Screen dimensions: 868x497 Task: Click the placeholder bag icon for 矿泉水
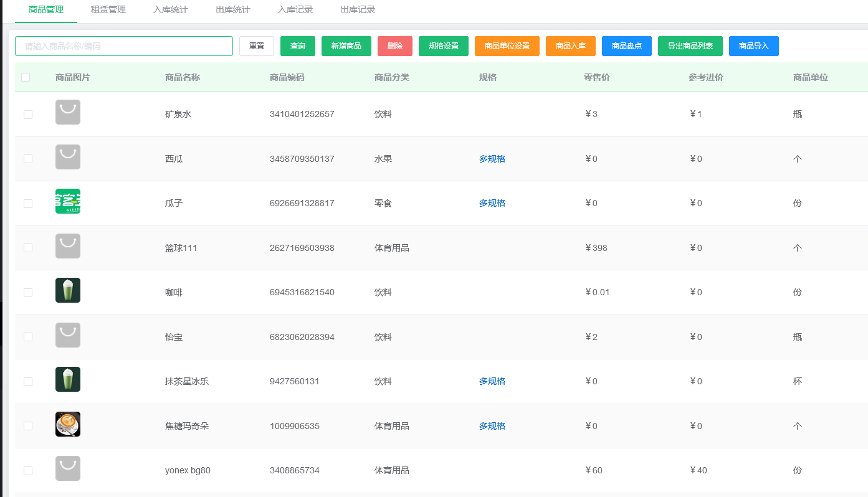pos(67,112)
